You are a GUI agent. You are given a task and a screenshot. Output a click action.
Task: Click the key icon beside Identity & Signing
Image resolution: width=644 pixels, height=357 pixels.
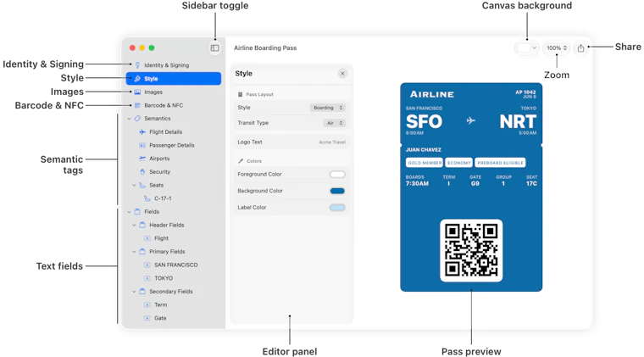click(137, 65)
